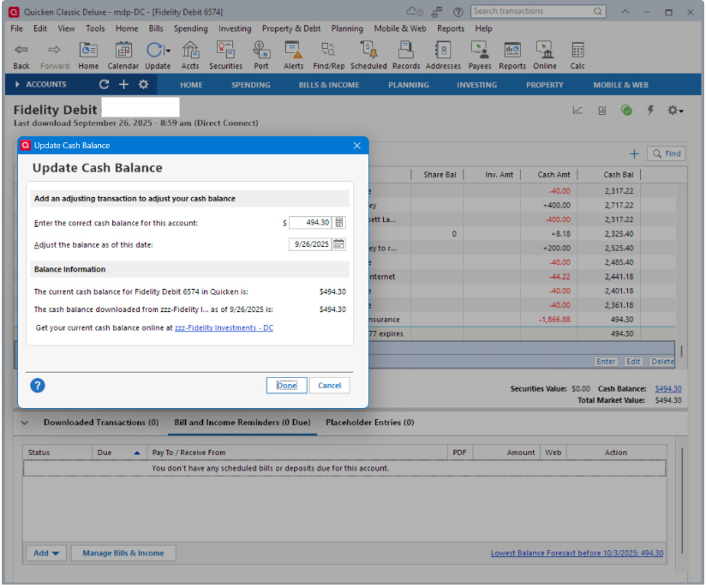Click the title bar help question icon
The width and height of the screenshot is (706, 588).
pos(458,12)
